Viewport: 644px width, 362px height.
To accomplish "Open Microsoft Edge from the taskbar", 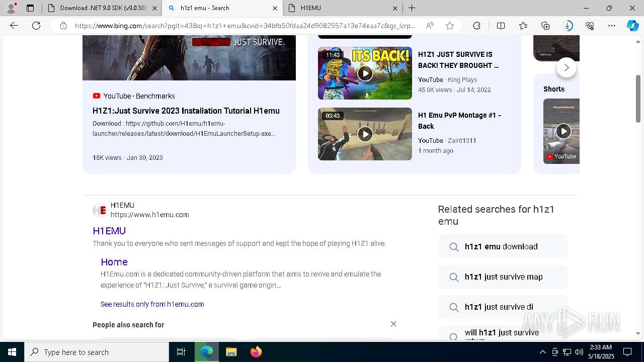I will pyautogui.click(x=207, y=352).
